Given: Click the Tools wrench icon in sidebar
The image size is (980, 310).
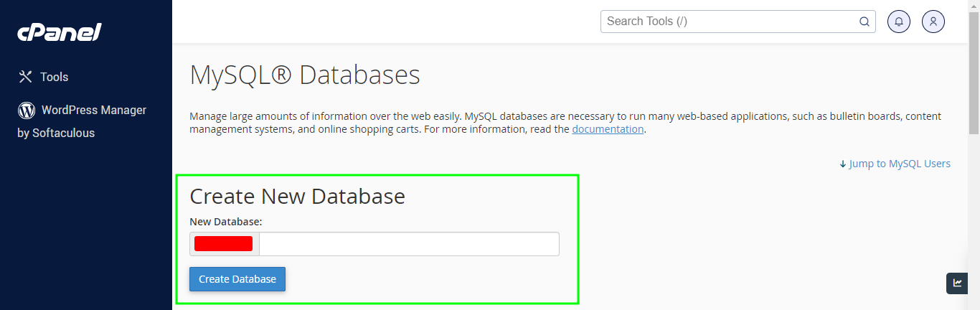Looking at the screenshot, I should pyautogui.click(x=26, y=77).
